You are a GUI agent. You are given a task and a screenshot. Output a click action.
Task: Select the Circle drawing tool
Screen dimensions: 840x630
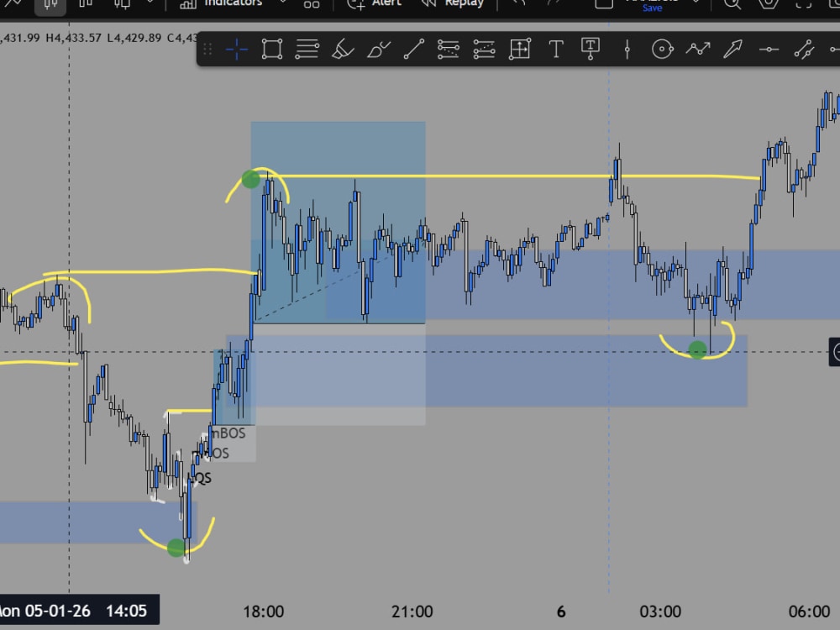662,50
